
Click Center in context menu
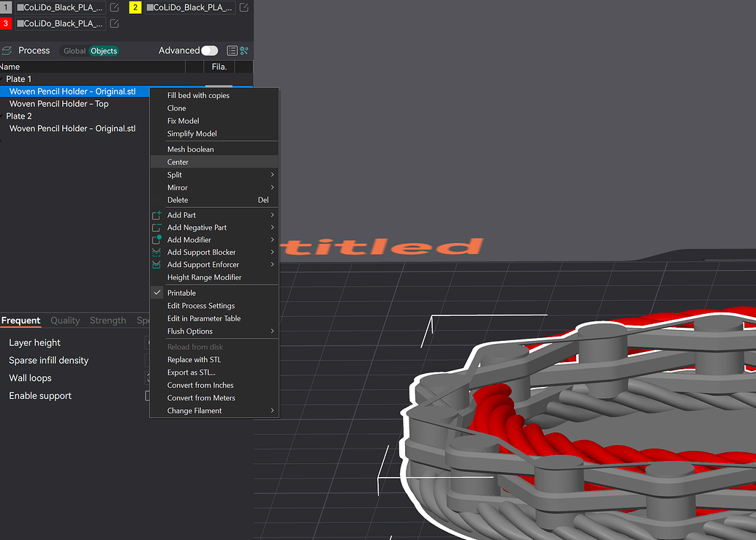tap(214, 162)
